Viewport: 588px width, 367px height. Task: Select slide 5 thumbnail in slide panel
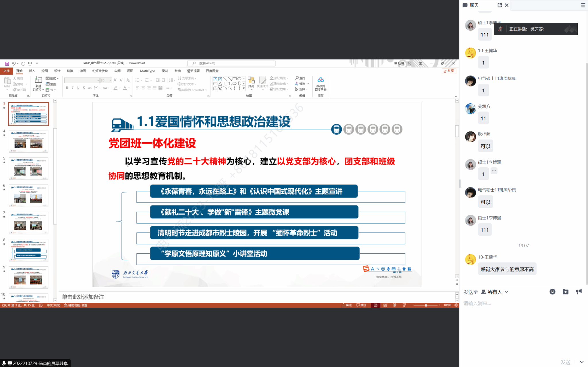coord(28,168)
